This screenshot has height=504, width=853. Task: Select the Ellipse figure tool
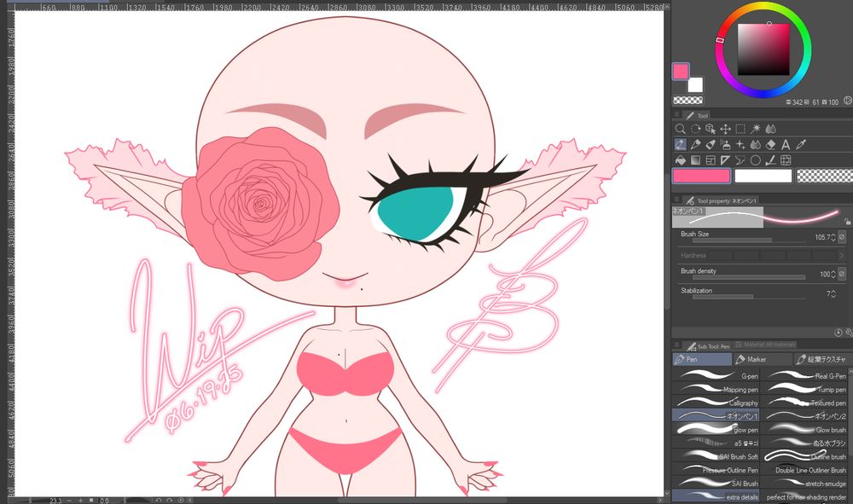coord(756,160)
